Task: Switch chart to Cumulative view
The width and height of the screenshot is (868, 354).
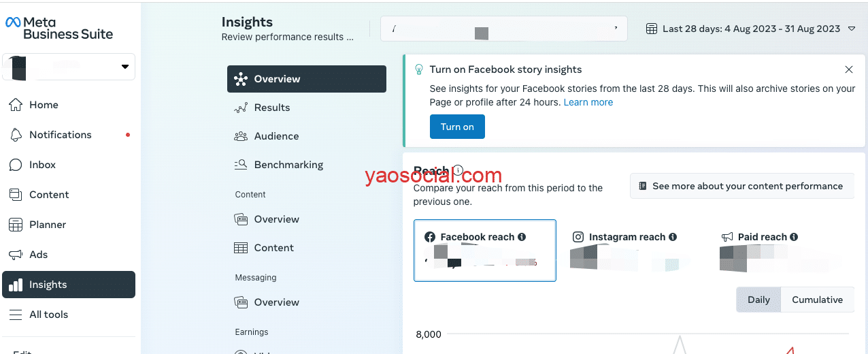Action: 817,300
